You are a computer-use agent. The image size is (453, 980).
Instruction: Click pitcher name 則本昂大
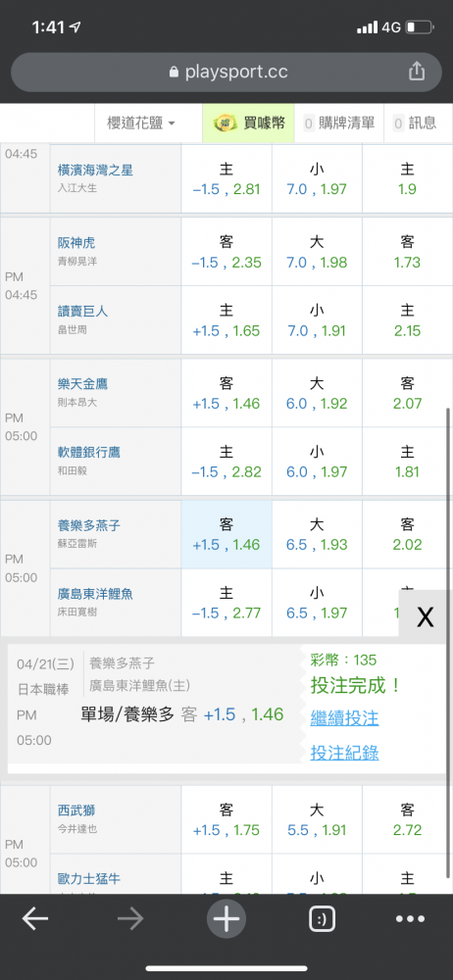76,403
